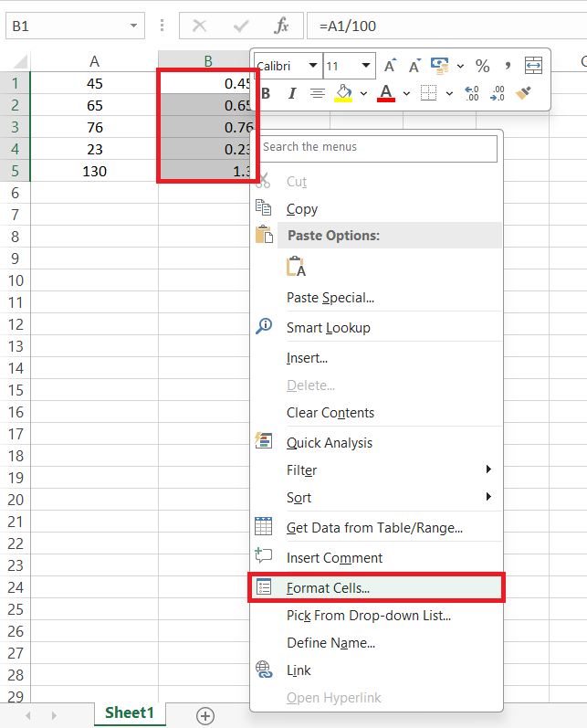Click sheet scroll right arrow
The image size is (587, 728).
tap(54, 715)
